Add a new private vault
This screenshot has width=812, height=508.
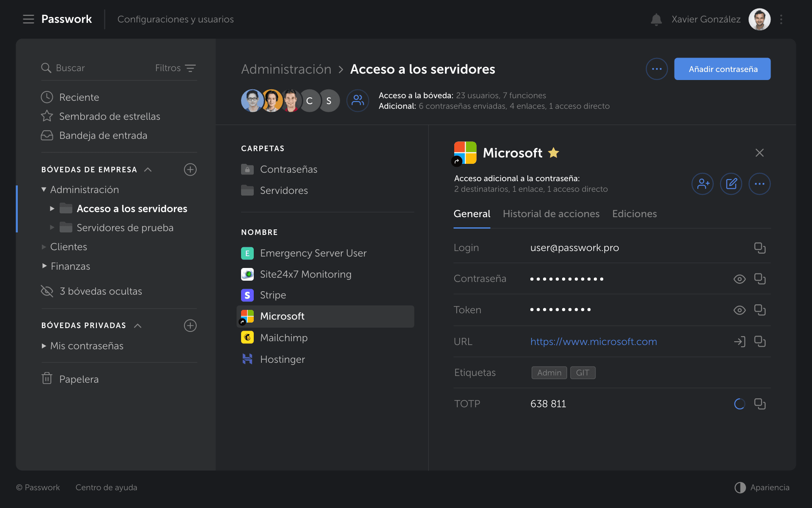coord(190,326)
